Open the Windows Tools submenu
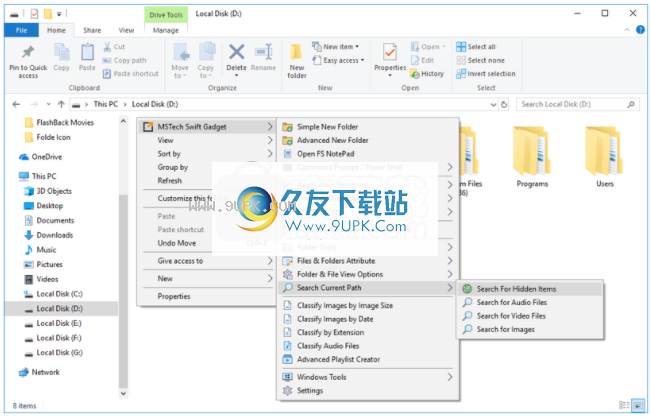 [x=368, y=377]
